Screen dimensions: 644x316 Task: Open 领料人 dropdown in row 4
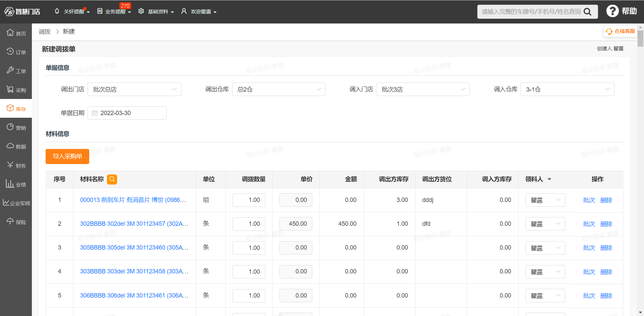tap(545, 272)
